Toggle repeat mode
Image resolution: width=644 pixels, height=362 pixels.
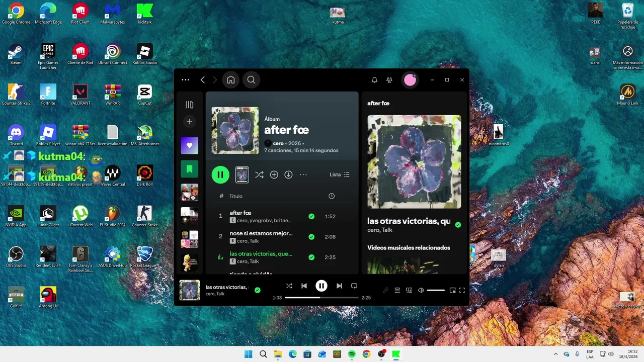tap(354, 286)
